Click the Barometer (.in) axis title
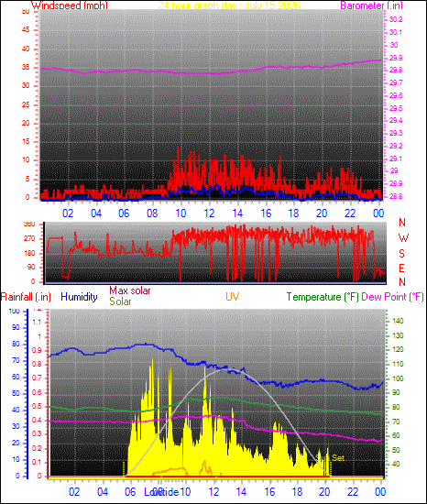 pos(371,5)
